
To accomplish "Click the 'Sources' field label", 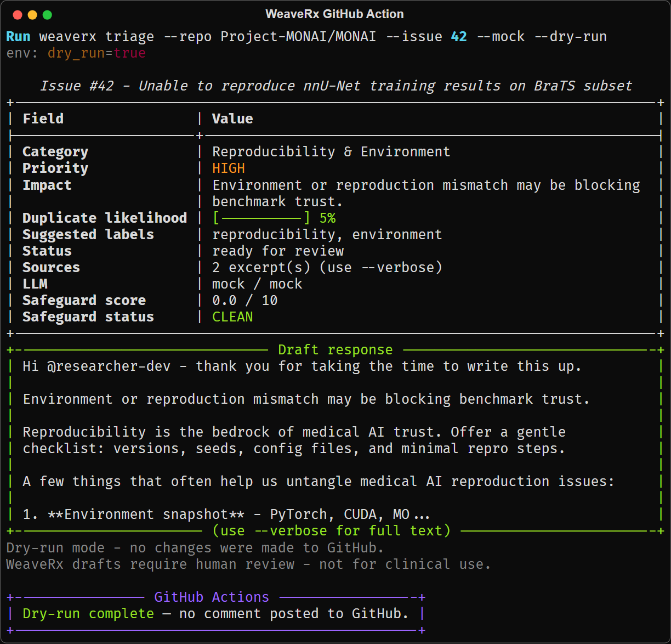I will [51, 267].
